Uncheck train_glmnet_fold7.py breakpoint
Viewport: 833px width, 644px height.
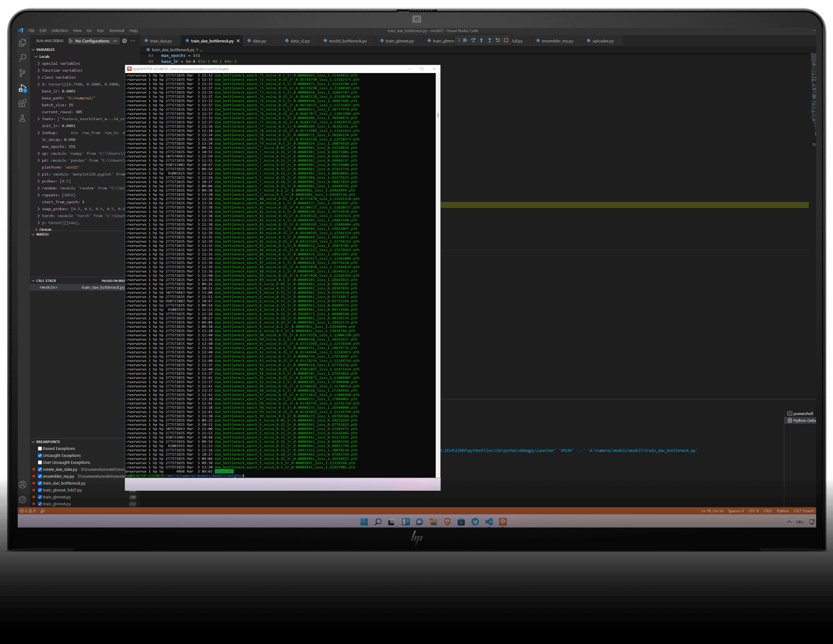[40, 490]
